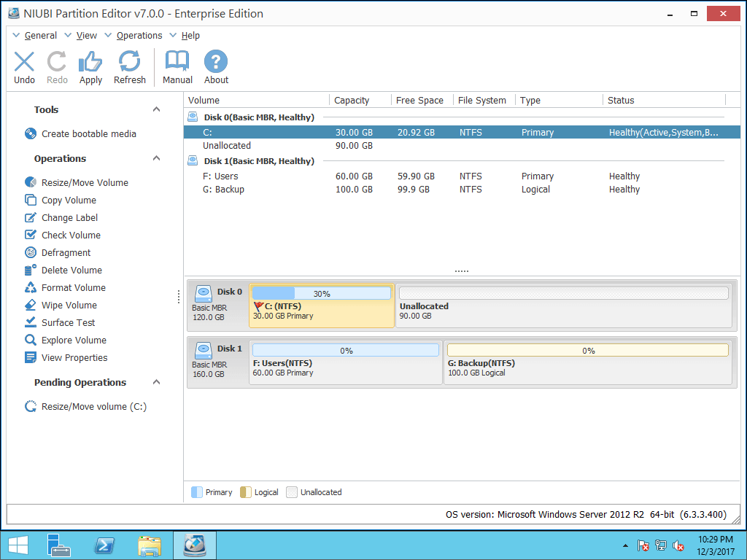This screenshot has height=560, width=747.
Task: Click Format Volume operation link
Action: 74,287
